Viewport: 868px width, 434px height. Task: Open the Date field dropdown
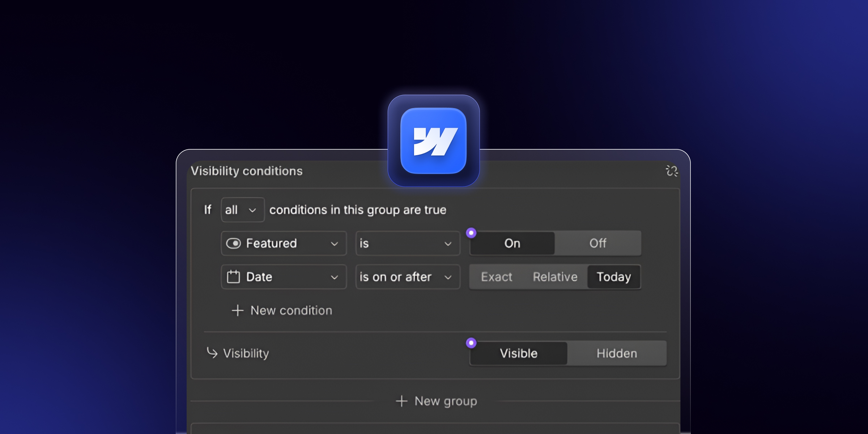pyautogui.click(x=284, y=277)
